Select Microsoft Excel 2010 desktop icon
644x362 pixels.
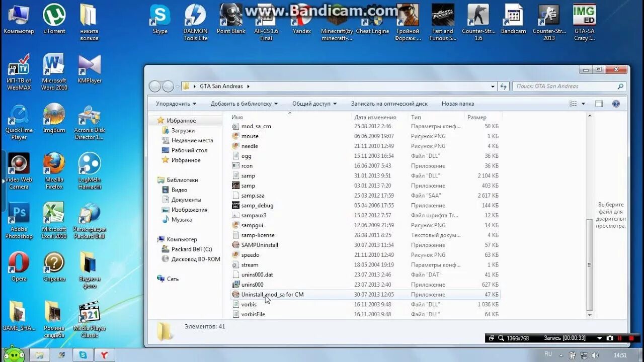(54, 221)
